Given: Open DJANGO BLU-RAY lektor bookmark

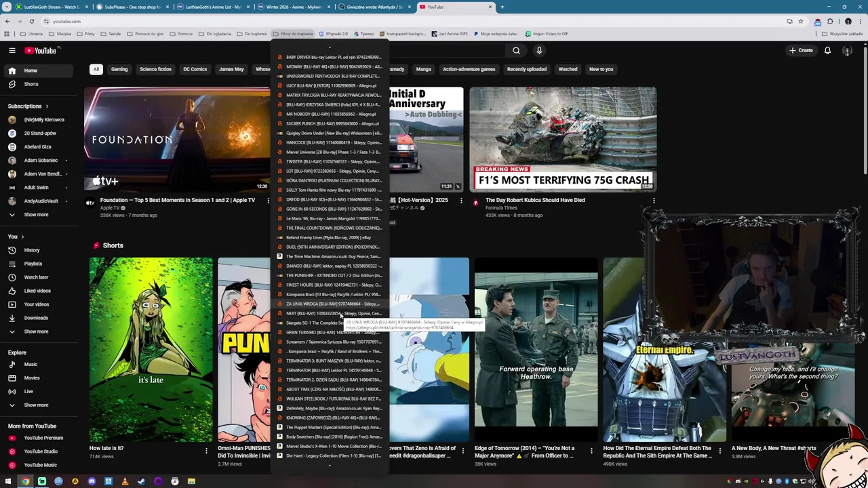Looking at the screenshot, I should (330, 266).
